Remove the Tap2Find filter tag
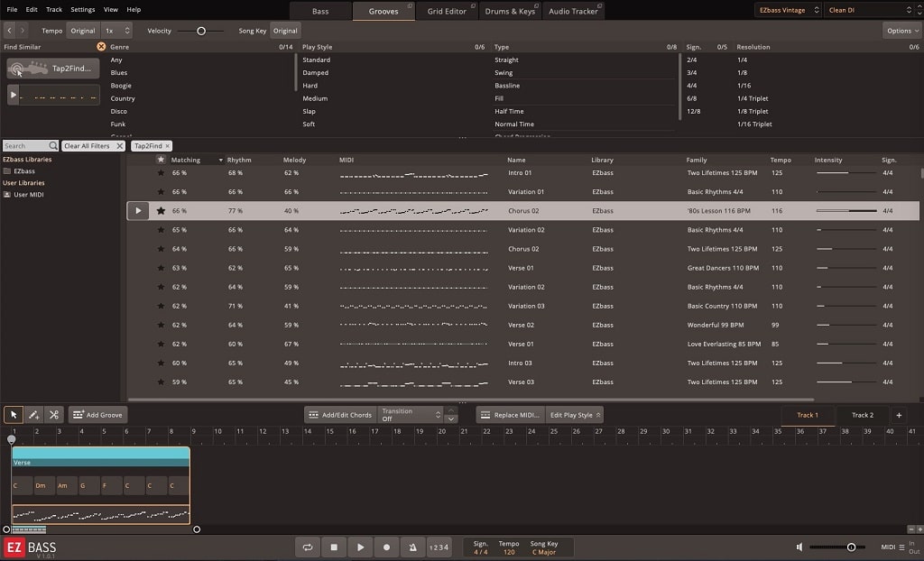The height and width of the screenshot is (561, 924). pos(167,145)
